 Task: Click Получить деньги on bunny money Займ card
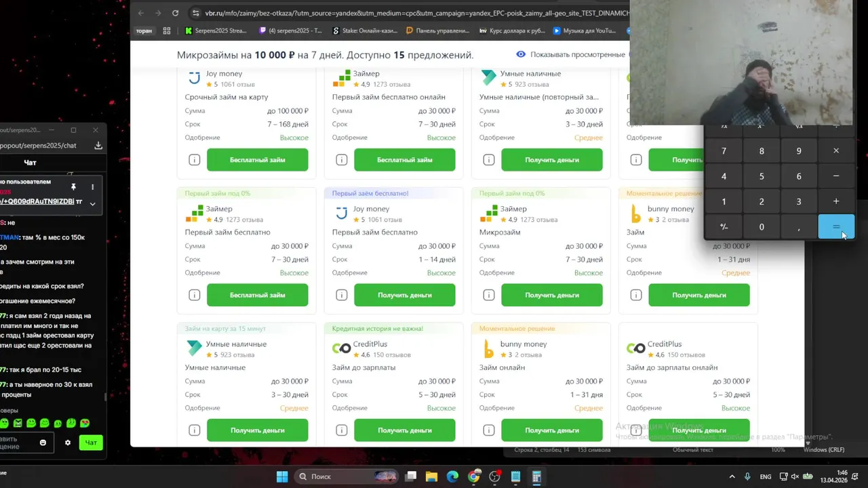[x=699, y=295]
